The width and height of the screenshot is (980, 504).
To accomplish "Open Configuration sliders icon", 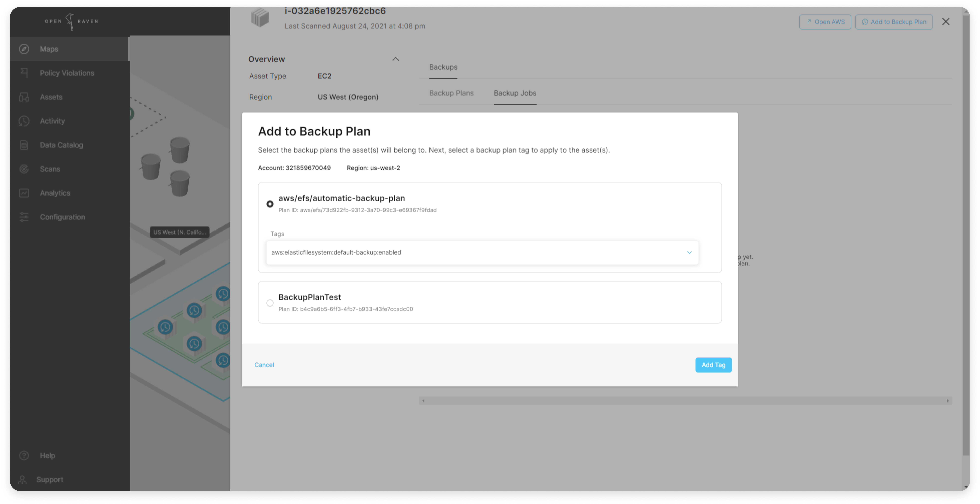I will tap(24, 217).
